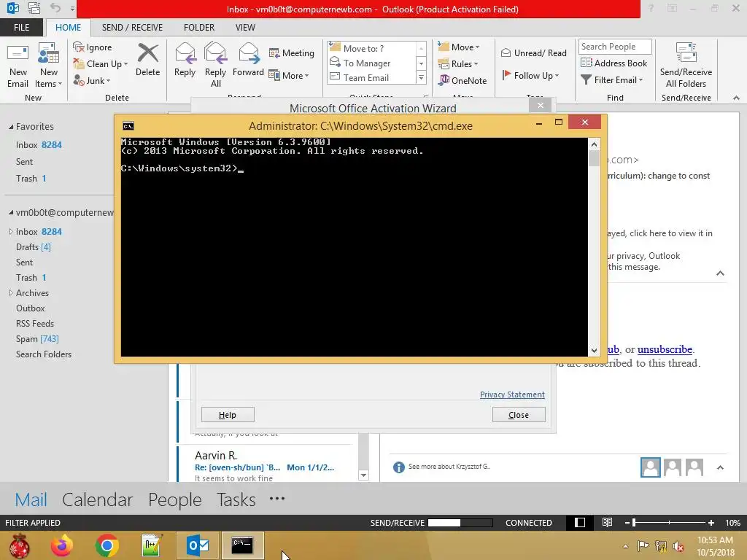Open more navigation options ellipsis
Image resolution: width=747 pixels, height=560 pixels.
click(276, 499)
